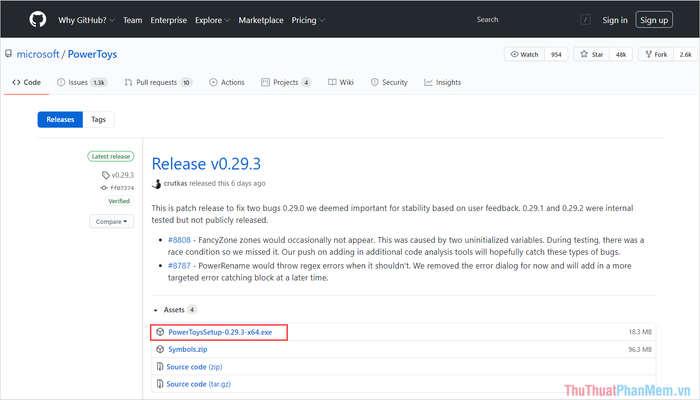This screenshot has width=700, height=400.
Task: Switch to the Pull requests tab
Action: coord(158,82)
